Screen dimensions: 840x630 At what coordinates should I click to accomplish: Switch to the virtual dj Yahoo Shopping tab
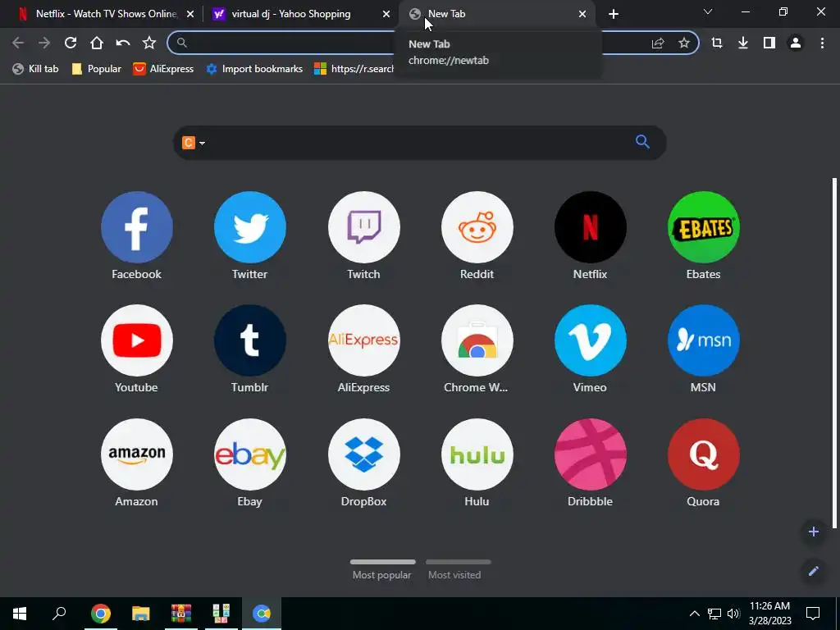300,14
